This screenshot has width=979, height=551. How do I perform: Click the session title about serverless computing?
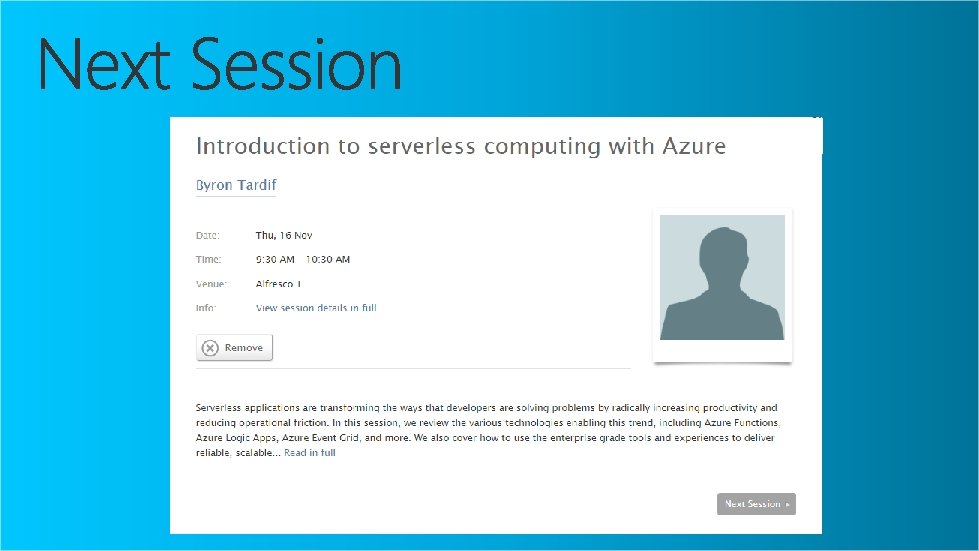(460, 147)
